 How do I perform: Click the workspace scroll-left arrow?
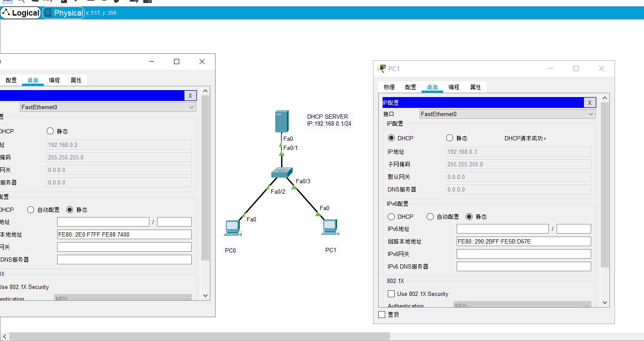point(5,336)
